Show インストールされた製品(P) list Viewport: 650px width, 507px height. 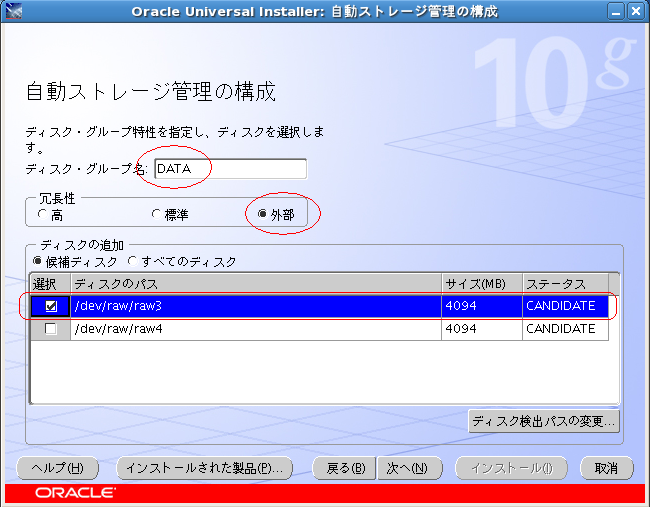click(204, 468)
